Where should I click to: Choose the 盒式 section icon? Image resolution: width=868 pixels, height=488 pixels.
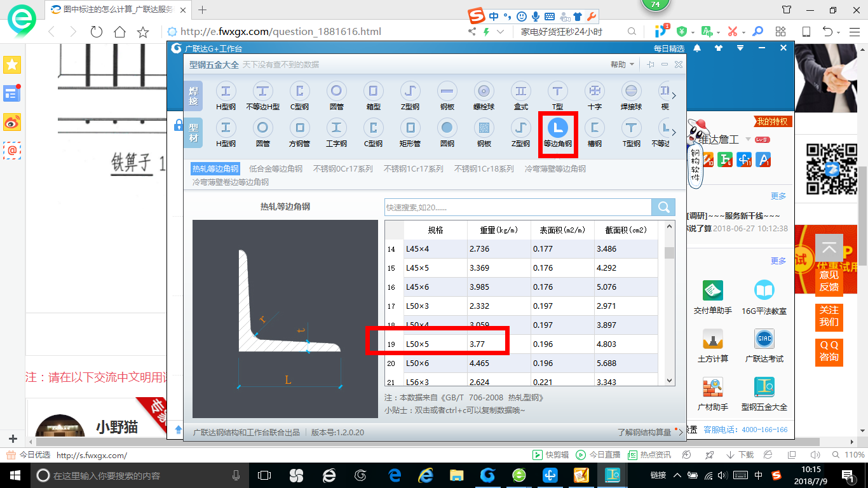pos(520,91)
